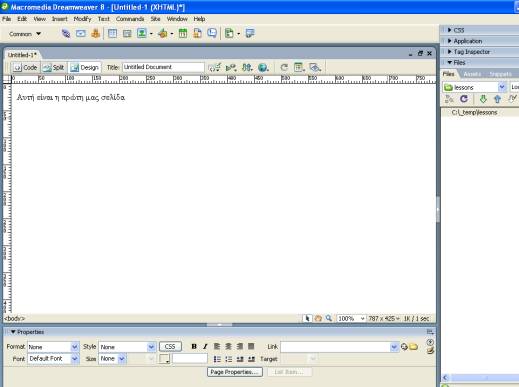The image size is (519, 387).
Task: Select the Zoom tool in status bar
Action: (329, 318)
